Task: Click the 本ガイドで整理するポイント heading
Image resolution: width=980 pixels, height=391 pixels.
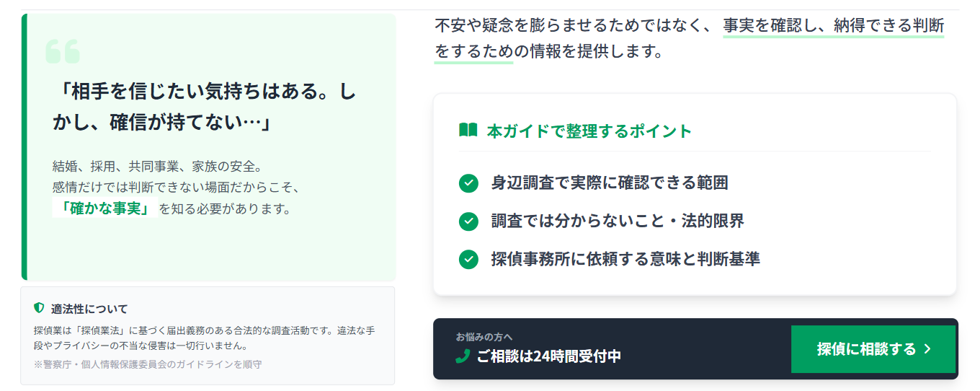Action: [589, 131]
